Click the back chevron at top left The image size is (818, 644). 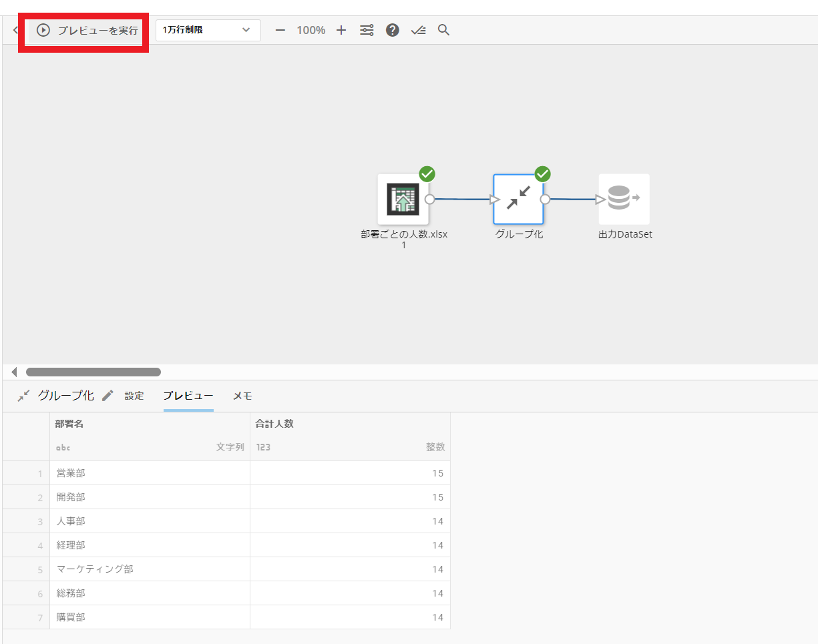pos(15,31)
